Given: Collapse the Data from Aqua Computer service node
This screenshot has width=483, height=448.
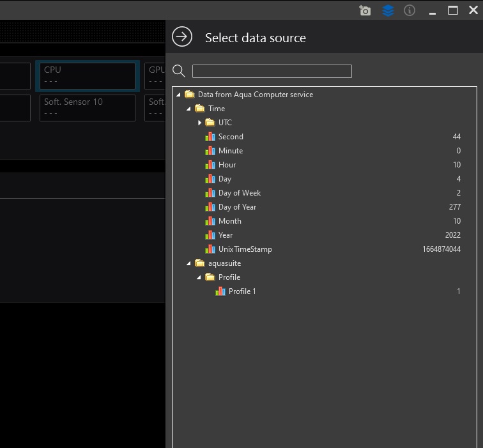Looking at the screenshot, I should [x=178, y=95].
